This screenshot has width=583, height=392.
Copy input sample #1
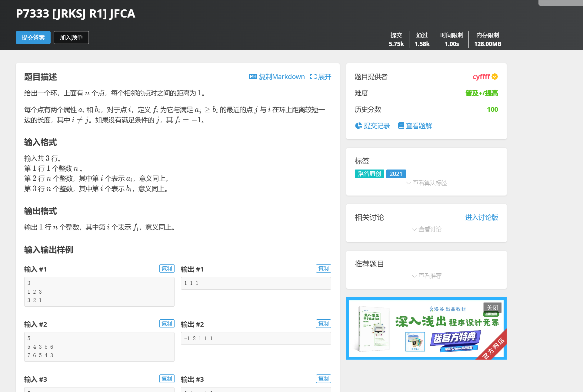(167, 268)
